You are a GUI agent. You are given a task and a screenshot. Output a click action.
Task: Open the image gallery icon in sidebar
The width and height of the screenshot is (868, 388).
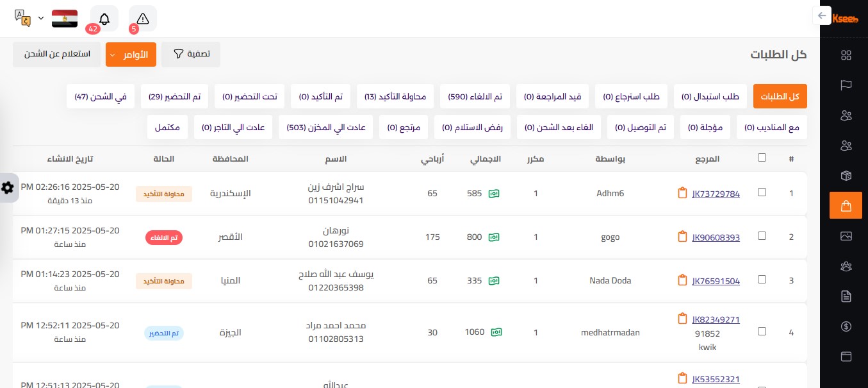[846, 236]
